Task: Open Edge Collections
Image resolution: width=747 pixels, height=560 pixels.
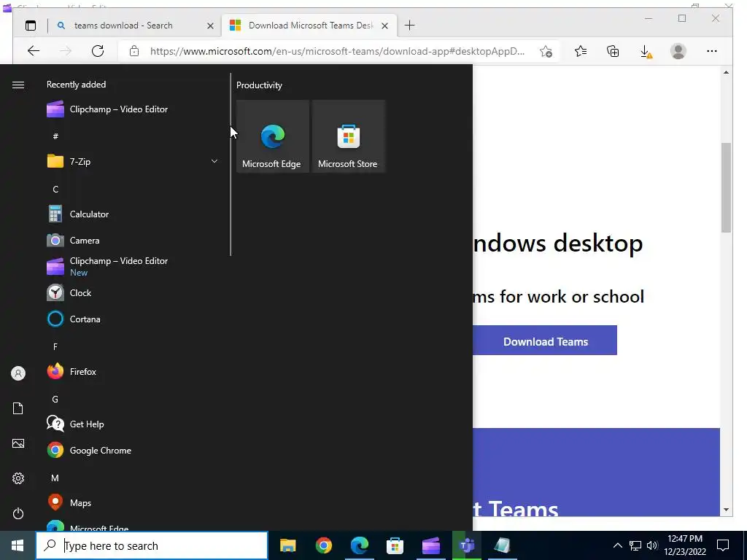Action: pos(613,51)
